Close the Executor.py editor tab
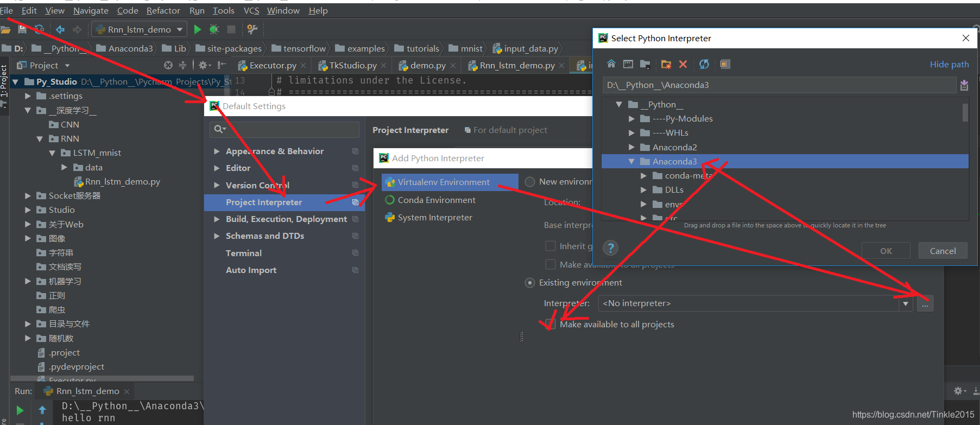 tap(303, 66)
